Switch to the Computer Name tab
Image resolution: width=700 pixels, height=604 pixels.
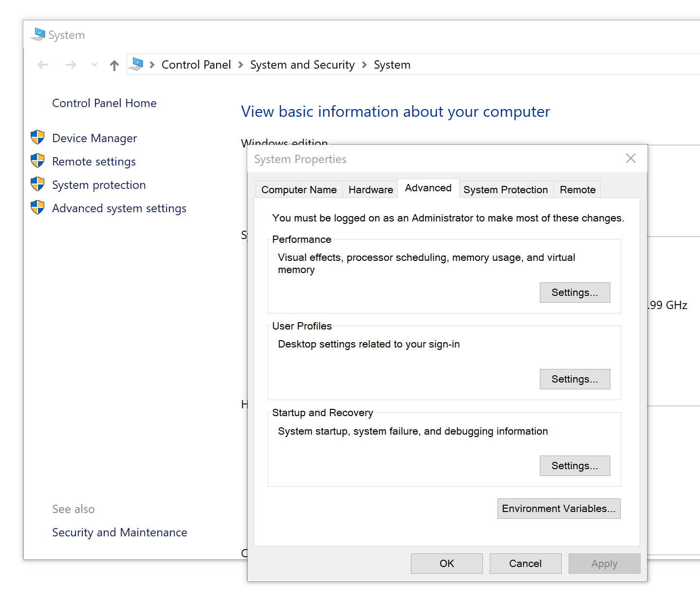pyautogui.click(x=298, y=189)
